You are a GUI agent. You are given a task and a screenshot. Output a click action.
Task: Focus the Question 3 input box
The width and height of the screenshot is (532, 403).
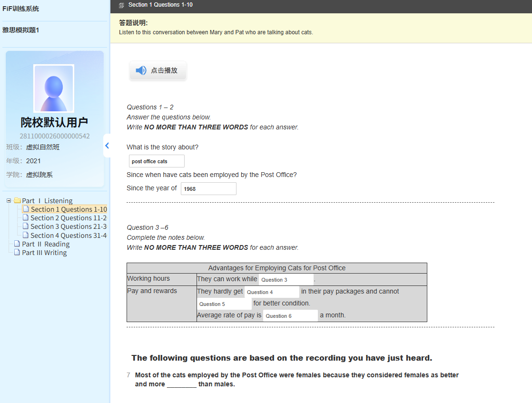click(x=286, y=280)
